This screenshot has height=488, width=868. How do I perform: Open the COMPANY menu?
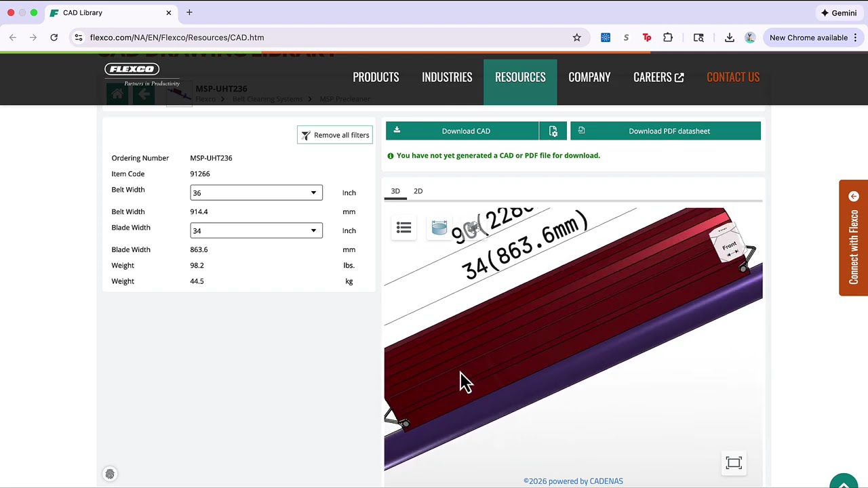pyautogui.click(x=589, y=77)
